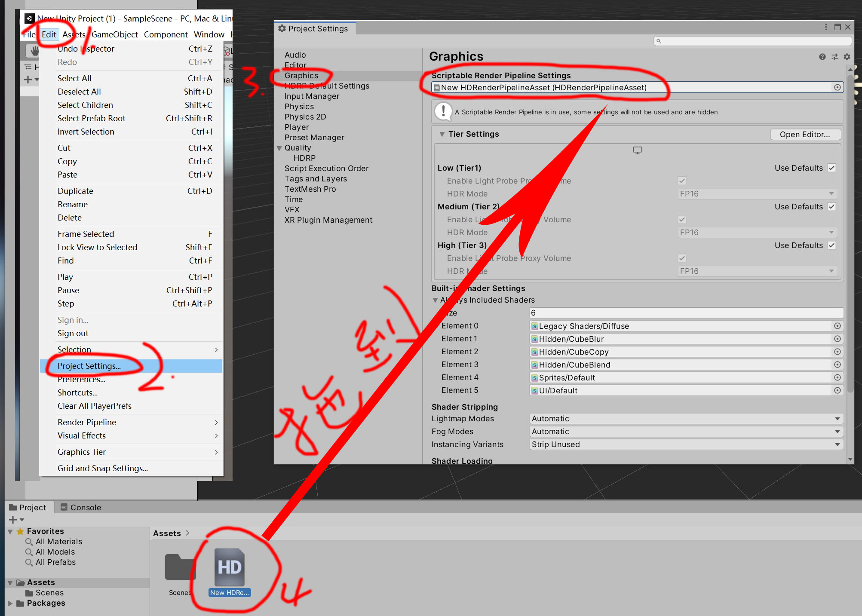Switch to the Console tab
The width and height of the screenshot is (862, 616).
[x=80, y=507]
